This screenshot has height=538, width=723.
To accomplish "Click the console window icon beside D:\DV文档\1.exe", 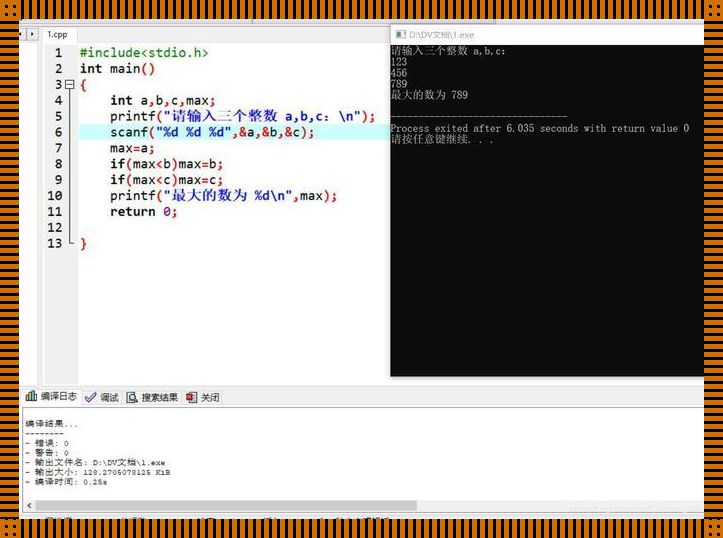I will point(400,35).
